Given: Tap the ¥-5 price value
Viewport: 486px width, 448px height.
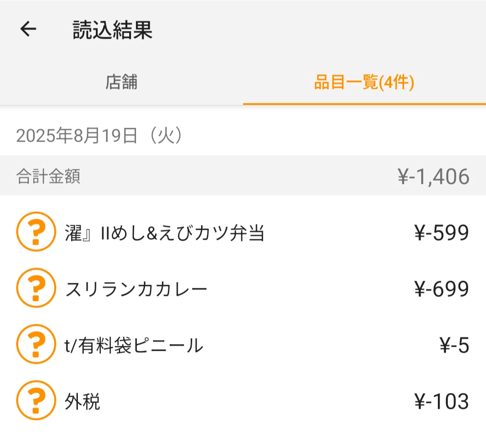Looking at the screenshot, I should [x=454, y=345].
